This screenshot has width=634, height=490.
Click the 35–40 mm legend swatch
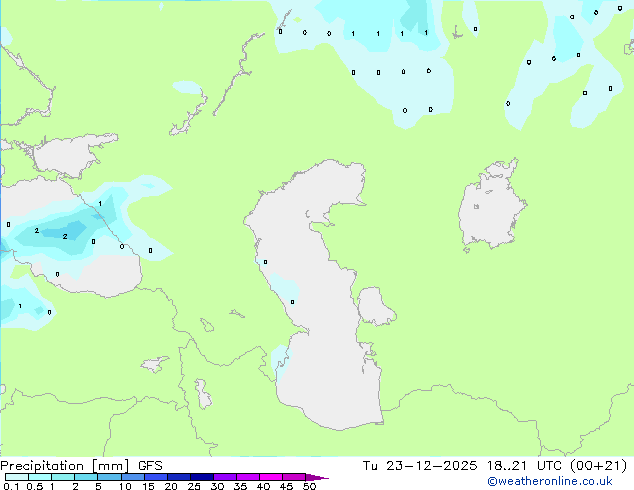(247, 477)
